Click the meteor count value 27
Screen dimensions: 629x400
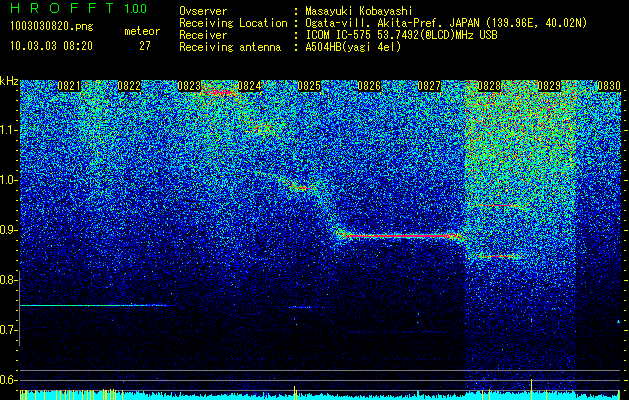pyautogui.click(x=145, y=46)
